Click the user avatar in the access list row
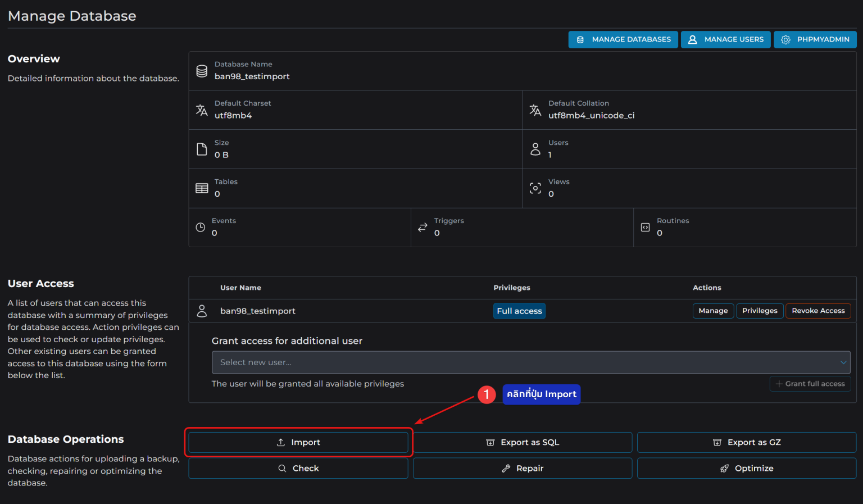Image resolution: width=863 pixels, height=504 pixels. click(202, 310)
